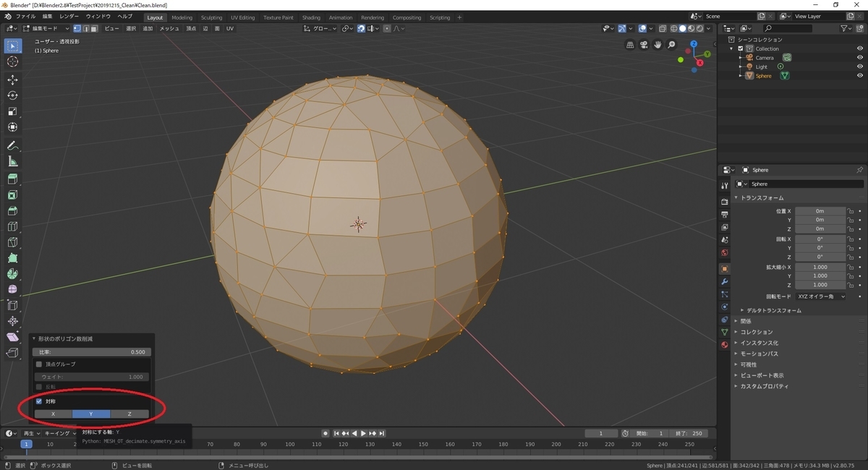Adjust the 比率 ratio slider
Viewport: 868px width, 470px height.
91,352
